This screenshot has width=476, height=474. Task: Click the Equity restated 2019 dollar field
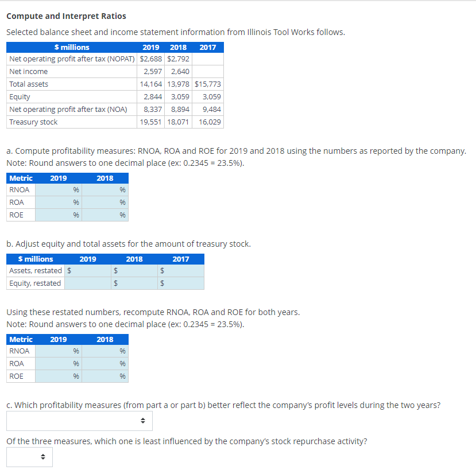pyautogui.click(x=86, y=283)
